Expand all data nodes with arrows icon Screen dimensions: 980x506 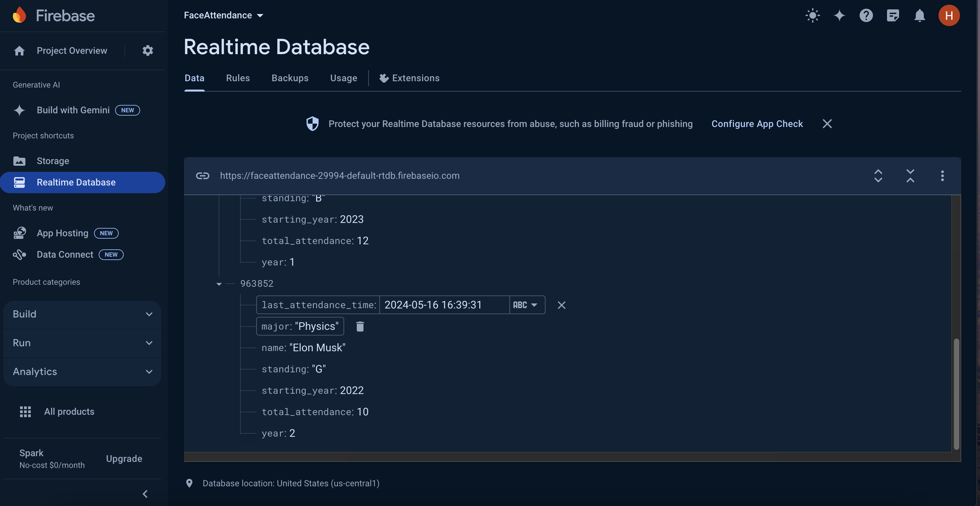pyautogui.click(x=878, y=176)
